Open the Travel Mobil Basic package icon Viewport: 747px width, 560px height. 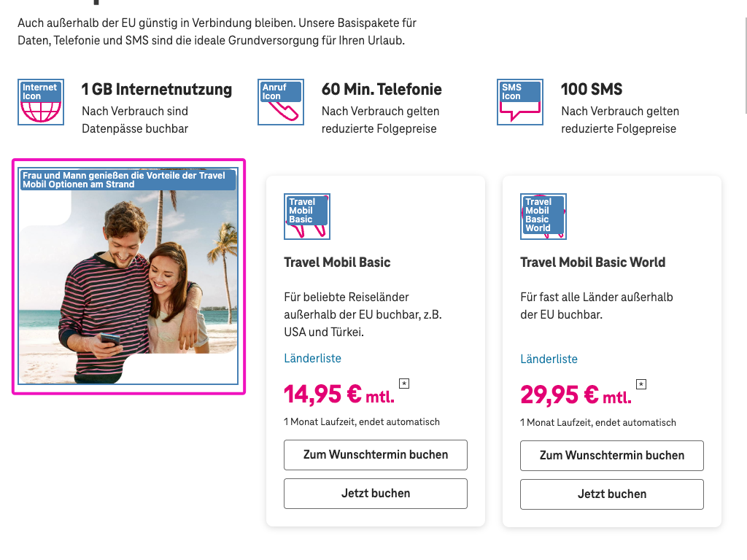click(306, 216)
